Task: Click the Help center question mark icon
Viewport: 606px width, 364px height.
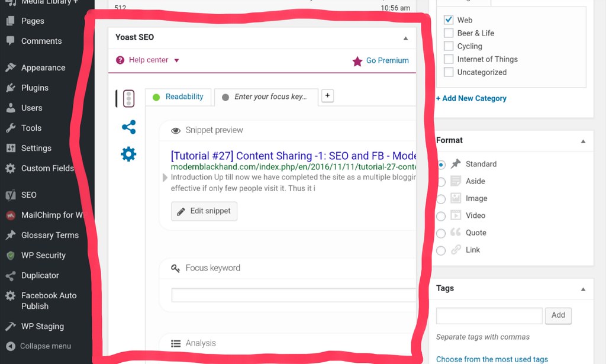Action: [x=120, y=60]
